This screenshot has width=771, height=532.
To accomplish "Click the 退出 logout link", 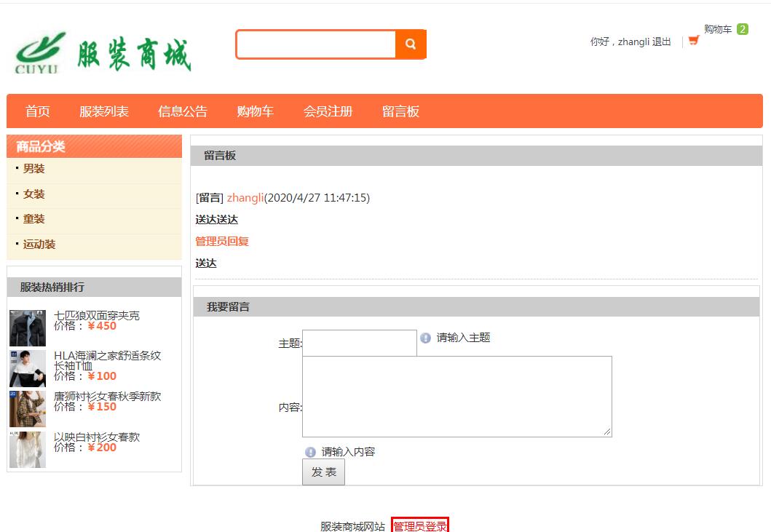I will pyautogui.click(x=661, y=42).
